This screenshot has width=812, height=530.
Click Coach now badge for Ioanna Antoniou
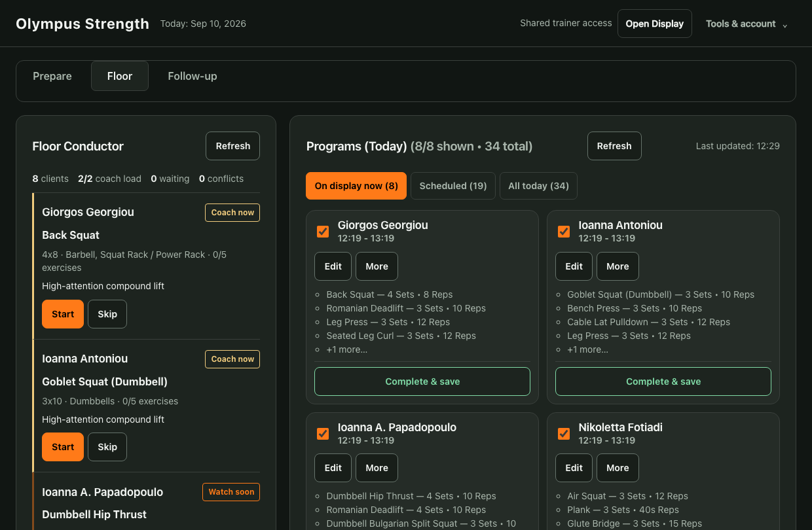(x=232, y=359)
